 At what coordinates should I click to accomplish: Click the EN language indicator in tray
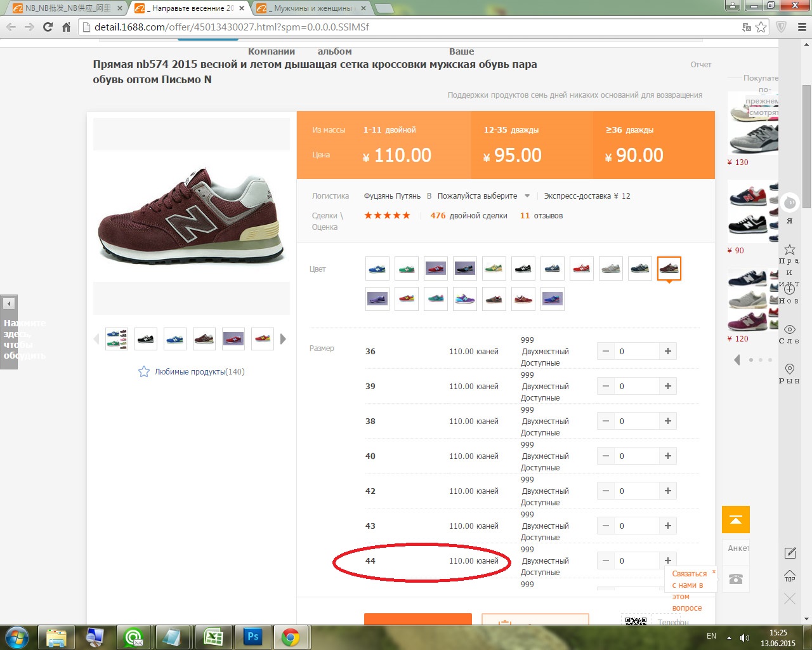point(711,636)
